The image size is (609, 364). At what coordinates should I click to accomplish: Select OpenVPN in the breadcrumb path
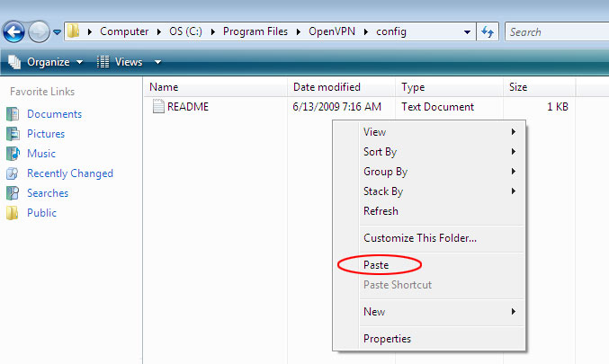click(332, 31)
